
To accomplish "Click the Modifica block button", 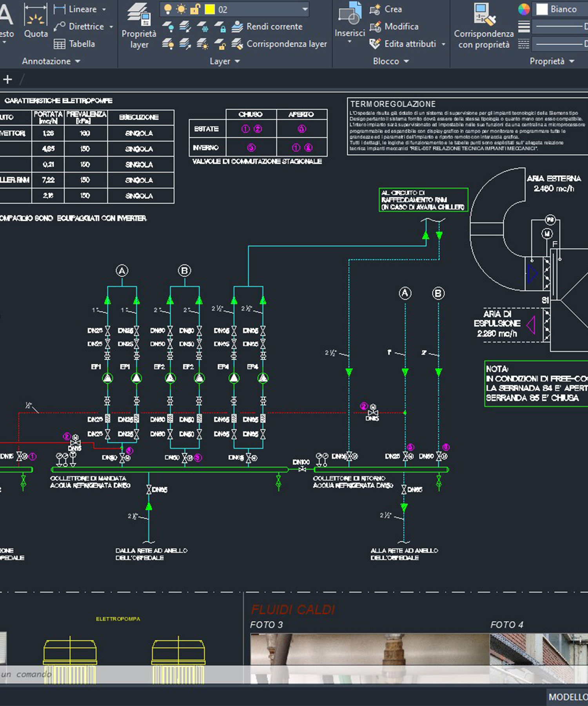I will pyautogui.click(x=375, y=27).
